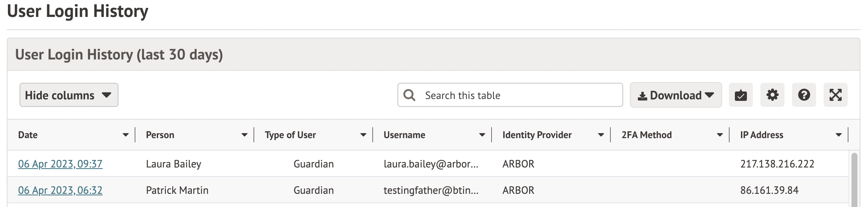
Task: Click the calendar checkmark icon button
Action: tap(741, 95)
